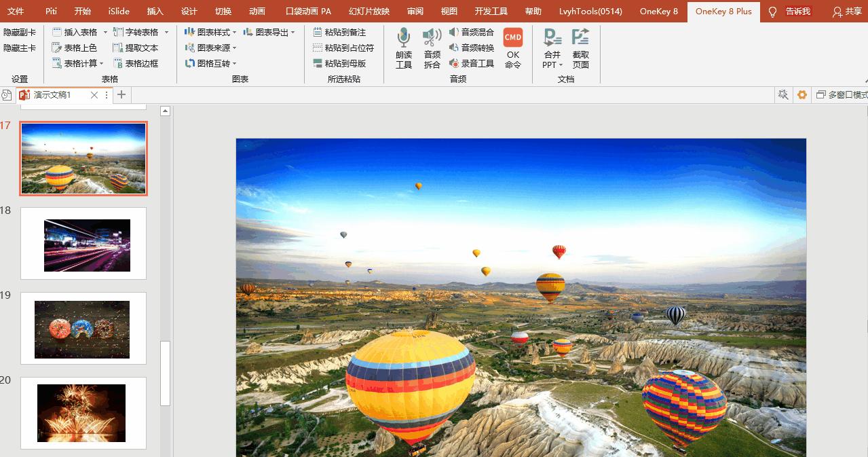The width and height of the screenshot is (868, 457).
Task: Click the orange gear settings icon
Action: (802, 95)
